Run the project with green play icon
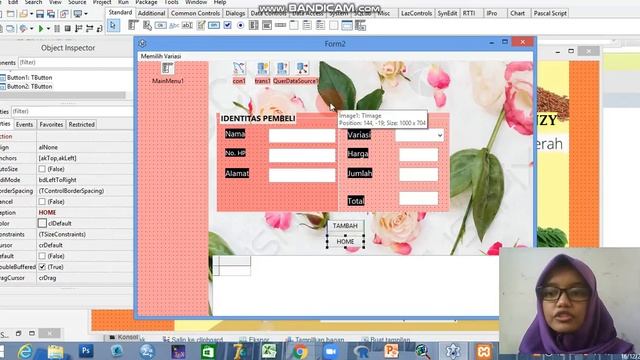The image size is (640, 360). coord(41,29)
